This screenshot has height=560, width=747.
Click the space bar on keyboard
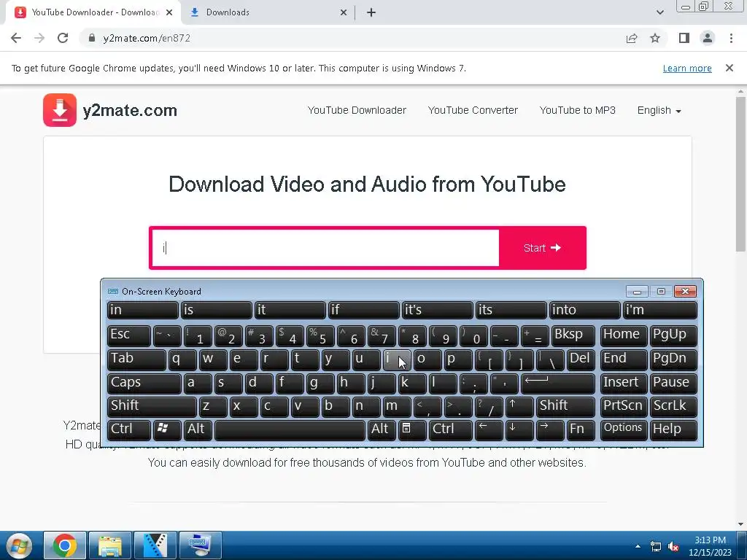(290, 429)
